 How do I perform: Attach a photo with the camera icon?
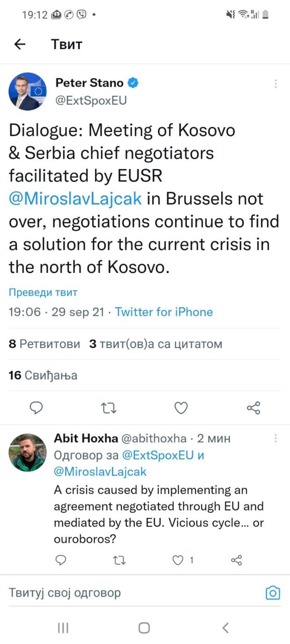(273, 593)
